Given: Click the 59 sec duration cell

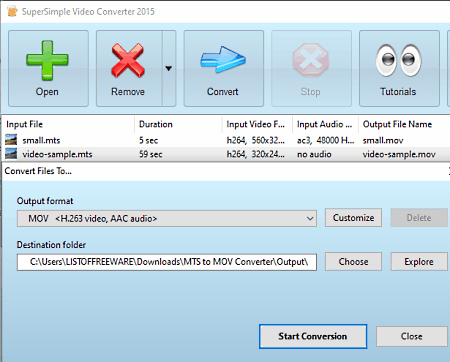Looking at the screenshot, I should pos(151,154).
